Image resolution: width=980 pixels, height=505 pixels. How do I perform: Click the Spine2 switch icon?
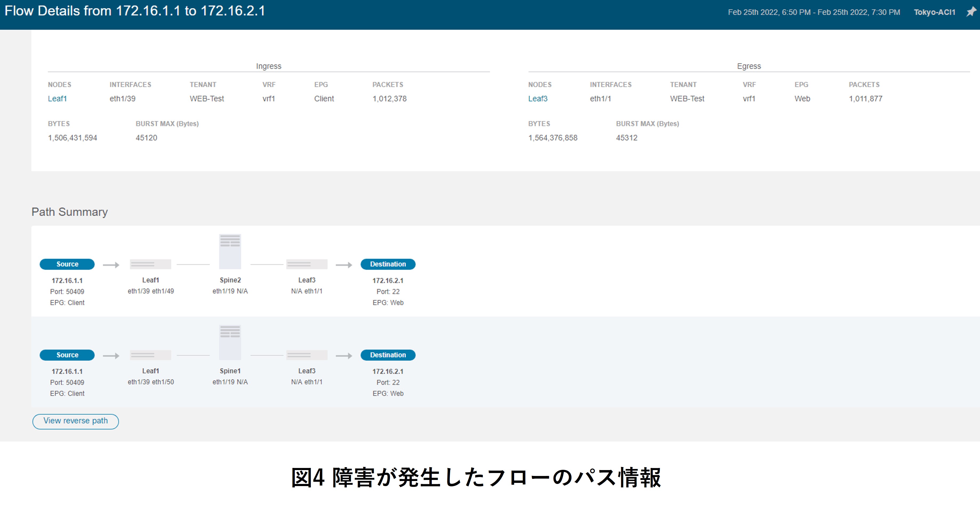click(230, 251)
